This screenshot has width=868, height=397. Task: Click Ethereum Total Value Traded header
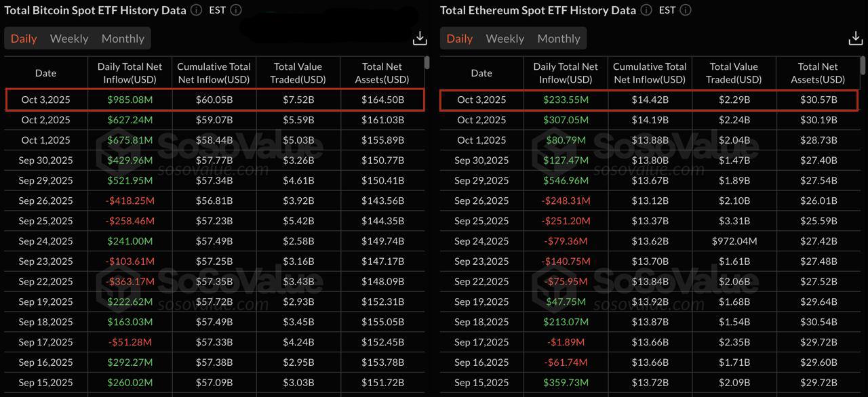734,73
